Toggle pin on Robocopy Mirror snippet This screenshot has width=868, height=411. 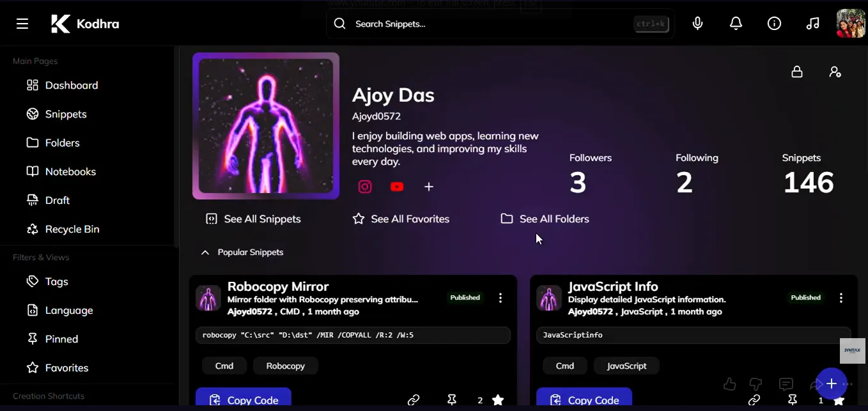click(452, 400)
